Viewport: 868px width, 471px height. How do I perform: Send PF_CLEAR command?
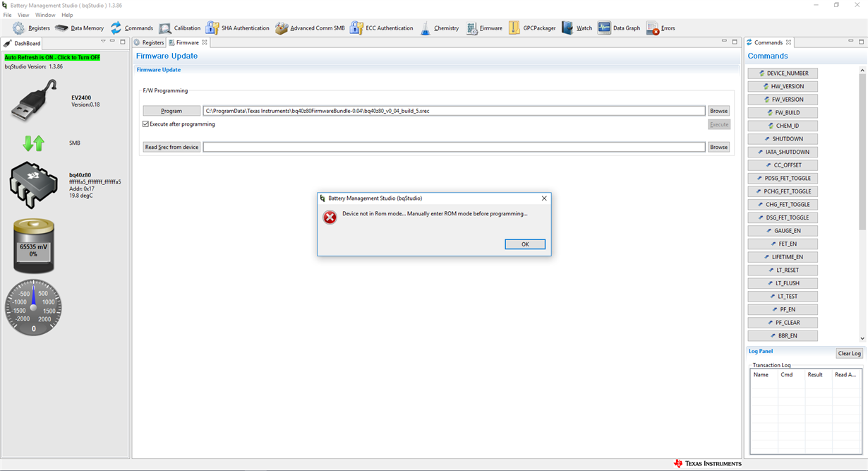783,323
